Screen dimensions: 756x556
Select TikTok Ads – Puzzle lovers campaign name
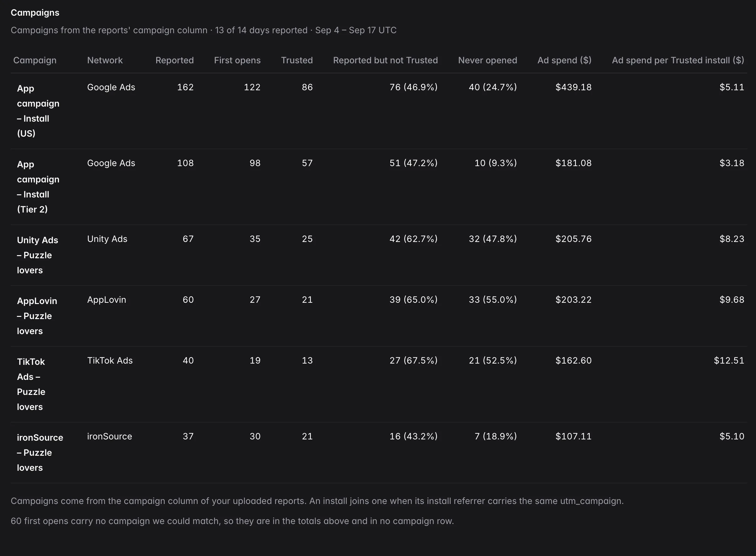(x=31, y=384)
